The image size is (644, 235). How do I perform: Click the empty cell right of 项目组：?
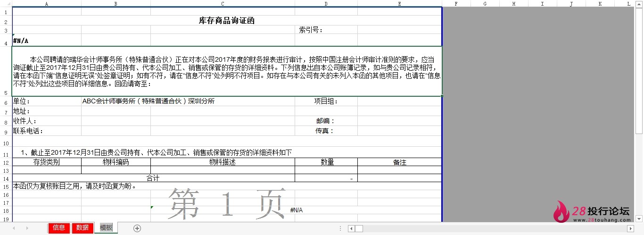click(400, 101)
